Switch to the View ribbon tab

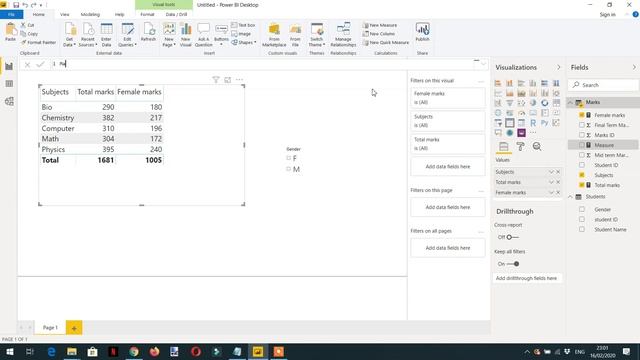(x=64, y=14)
